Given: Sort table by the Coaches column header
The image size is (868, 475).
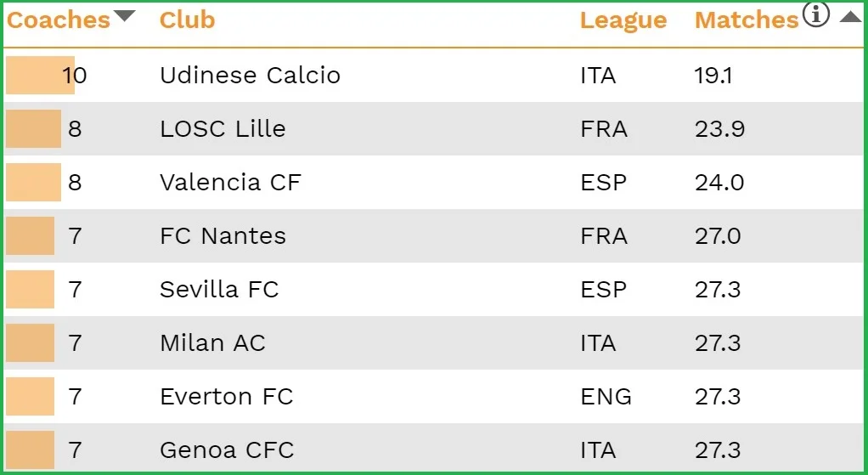Looking at the screenshot, I should pos(59,20).
